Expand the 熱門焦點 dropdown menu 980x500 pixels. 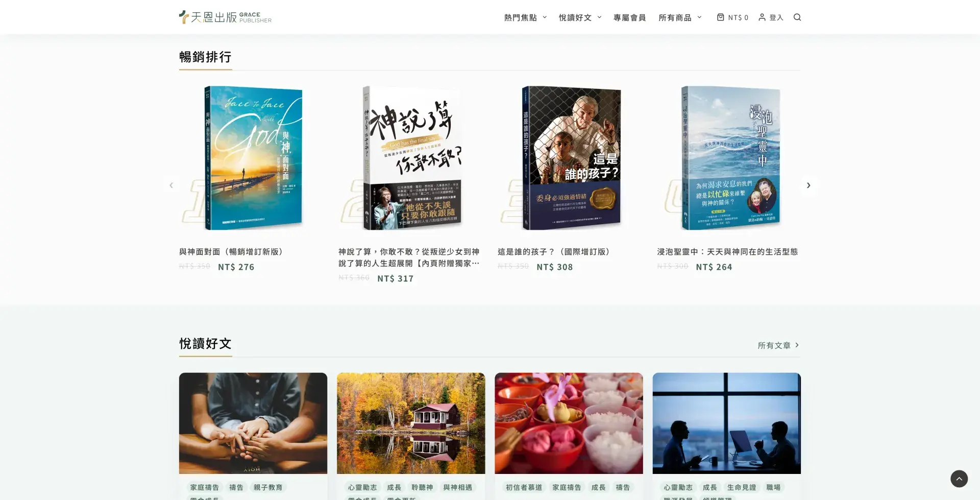pos(525,17)
